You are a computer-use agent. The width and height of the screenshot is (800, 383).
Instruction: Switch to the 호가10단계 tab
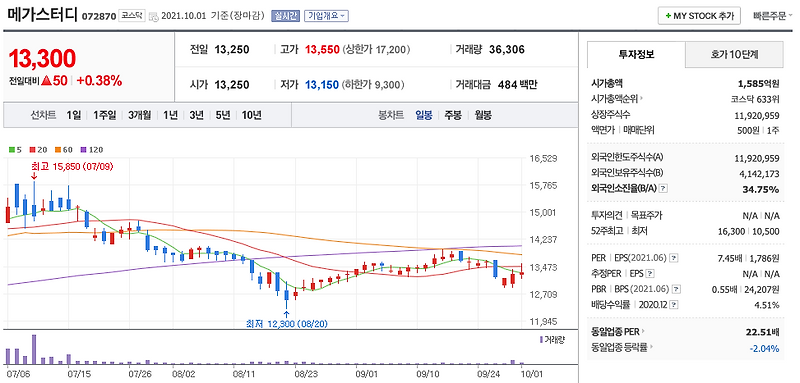tap(734, 54)
